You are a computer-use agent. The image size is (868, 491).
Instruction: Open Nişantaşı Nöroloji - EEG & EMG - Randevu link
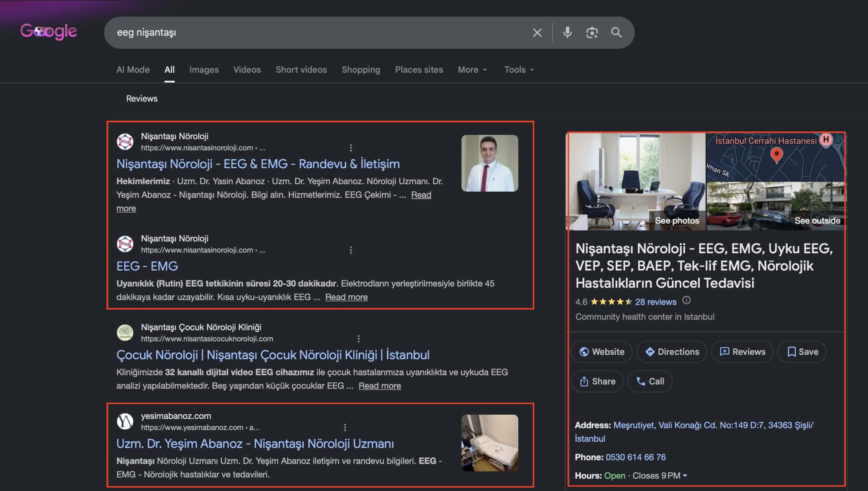[x=258, y=164]
